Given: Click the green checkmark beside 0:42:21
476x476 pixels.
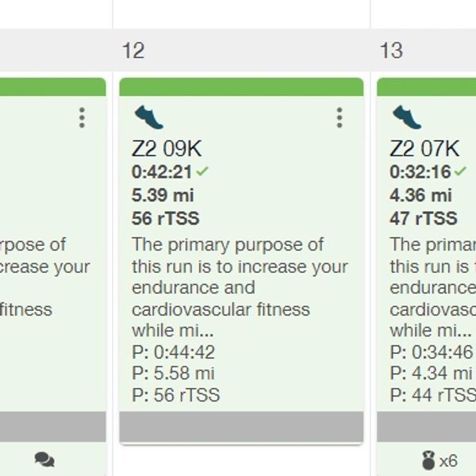Looking at the screenshot, I should [x=203, y=171].
